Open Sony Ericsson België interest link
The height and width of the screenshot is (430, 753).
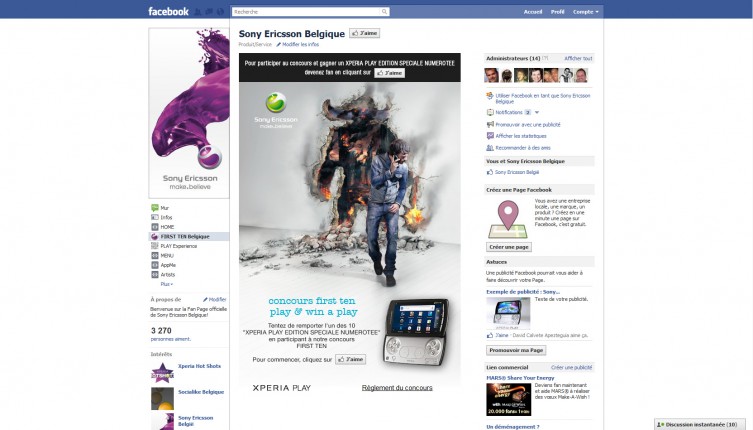pyautogui.click(x=195, y=421)
